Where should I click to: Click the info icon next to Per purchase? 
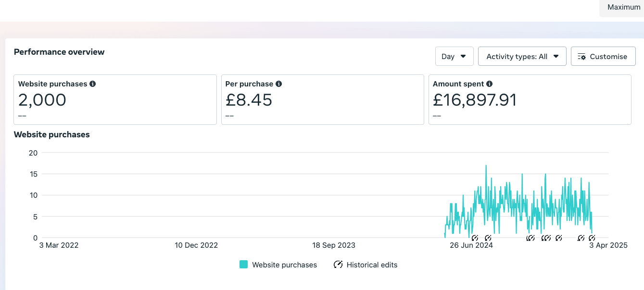coord(279,84)
